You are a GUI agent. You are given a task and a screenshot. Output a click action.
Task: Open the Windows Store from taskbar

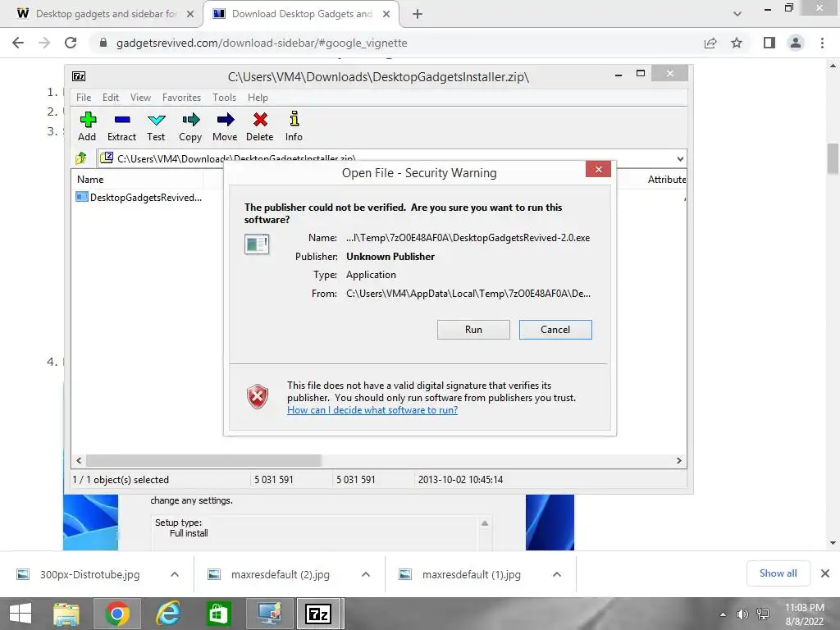point(218,614)
